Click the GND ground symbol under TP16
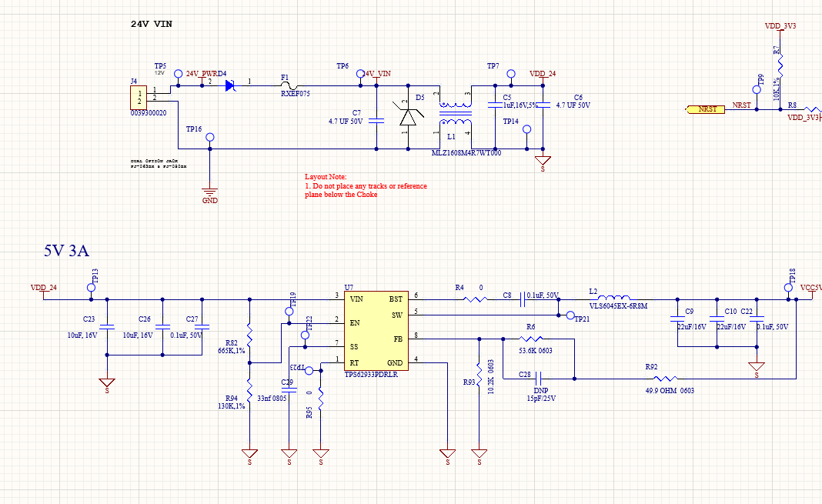The image size is (822, 504). [209, 192]
